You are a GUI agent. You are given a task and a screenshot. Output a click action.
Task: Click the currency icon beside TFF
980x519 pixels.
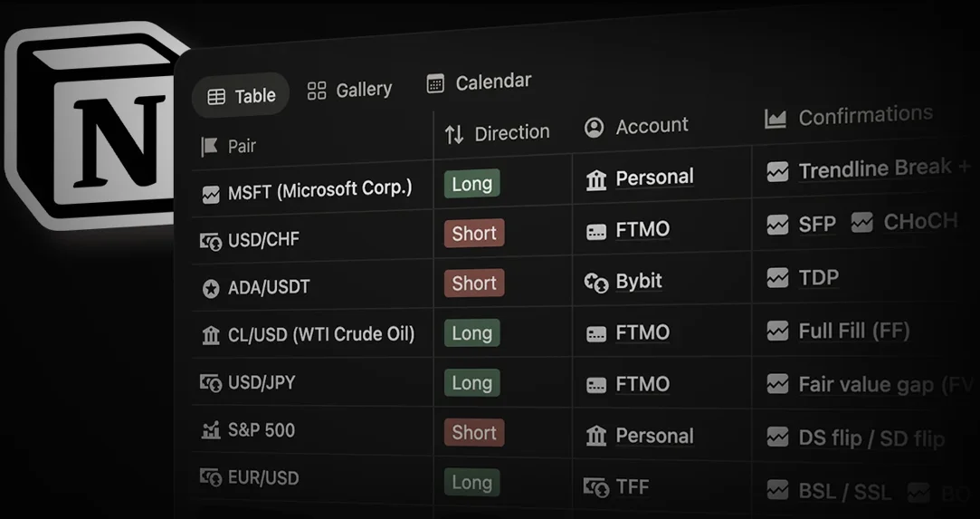pyautogui.click(x=596, y=487)
